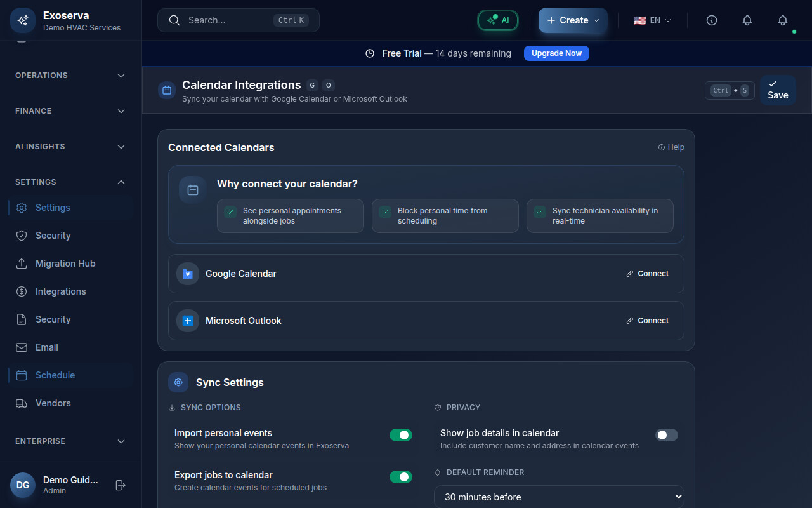Image resolution: width=812 pixels, height=508 pixels.
Task: Connect Google Calendar
Action: click(647, 274)
